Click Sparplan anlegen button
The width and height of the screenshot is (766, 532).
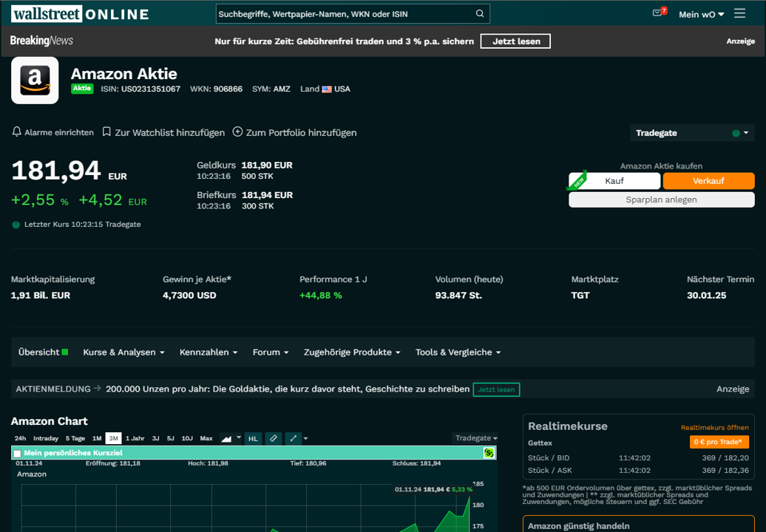[662, 199]
